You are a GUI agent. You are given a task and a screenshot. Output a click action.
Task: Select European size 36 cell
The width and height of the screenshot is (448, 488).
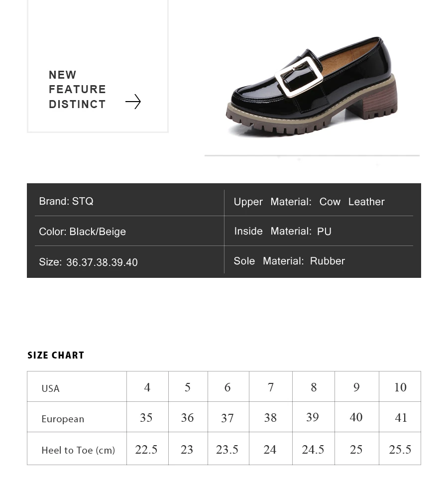[188, 417]
